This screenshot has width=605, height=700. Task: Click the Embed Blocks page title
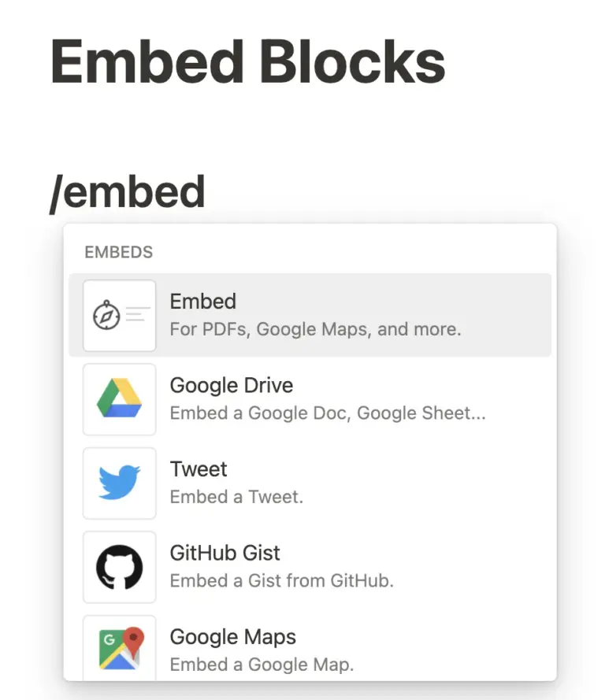(x=247, y=61)
